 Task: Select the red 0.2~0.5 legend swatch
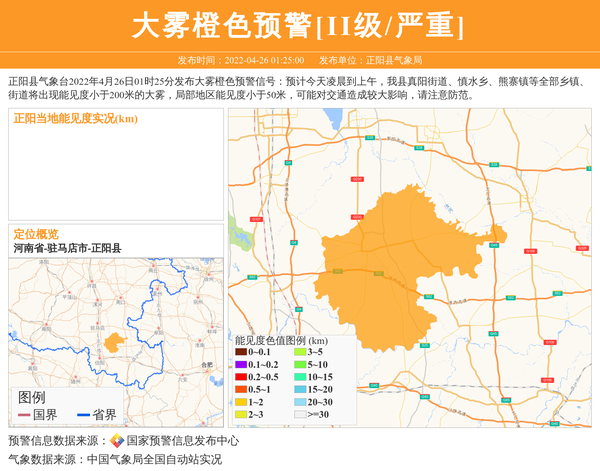[x=240, y=377]
